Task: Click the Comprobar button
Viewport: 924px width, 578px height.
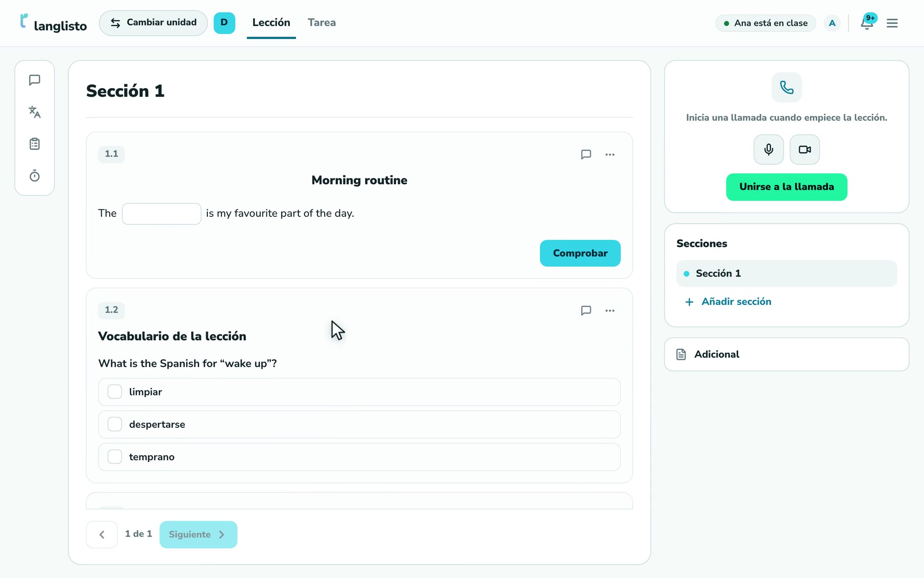Action: coord(580,253)
